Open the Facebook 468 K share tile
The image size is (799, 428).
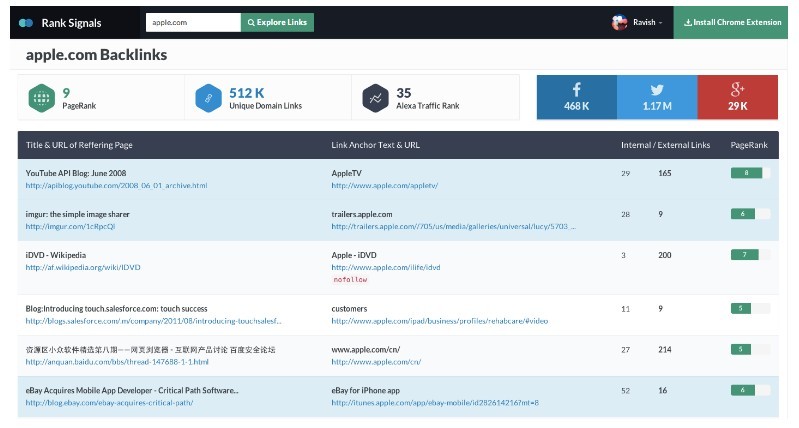point(577,97)
